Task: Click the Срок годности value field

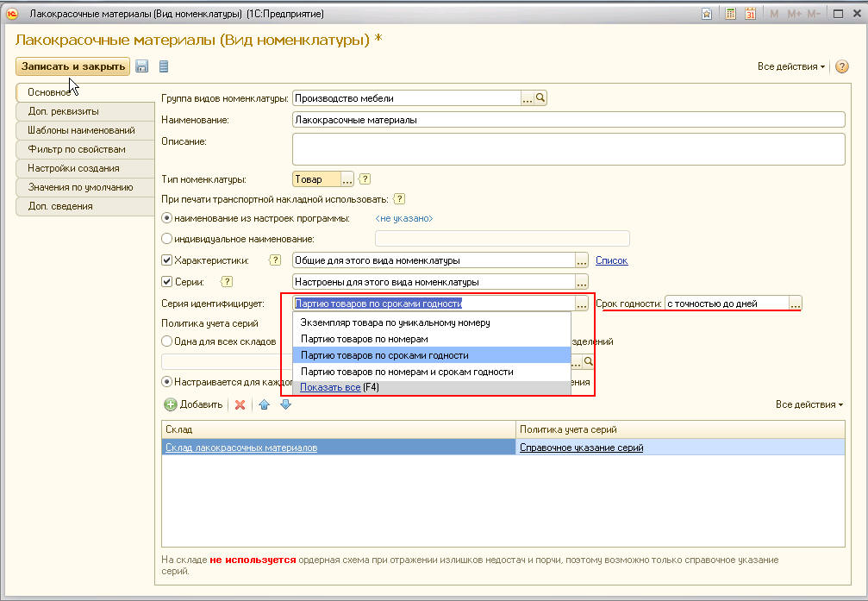Action: coord(727,304)
